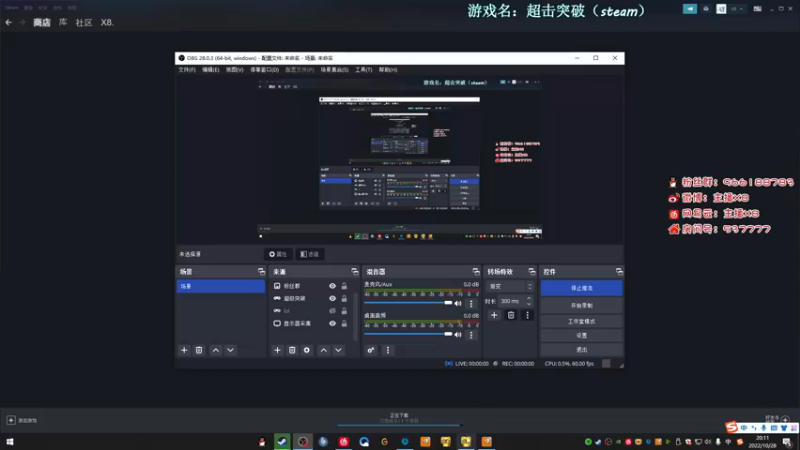Add a new source with the plus icon
The image size is (800, 450).
click(278, 351)
